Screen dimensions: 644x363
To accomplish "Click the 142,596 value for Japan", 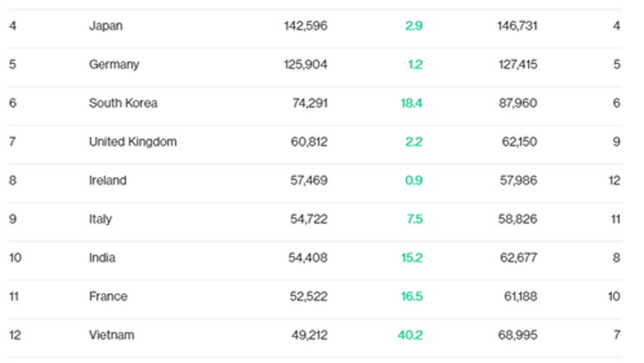I will (x=305, y=26).
